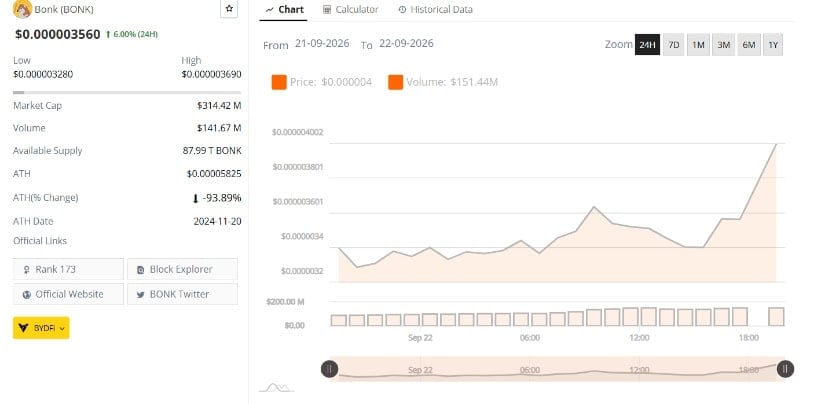
Task: Click the right range navigator handle
Action: (x=785, y=369)
